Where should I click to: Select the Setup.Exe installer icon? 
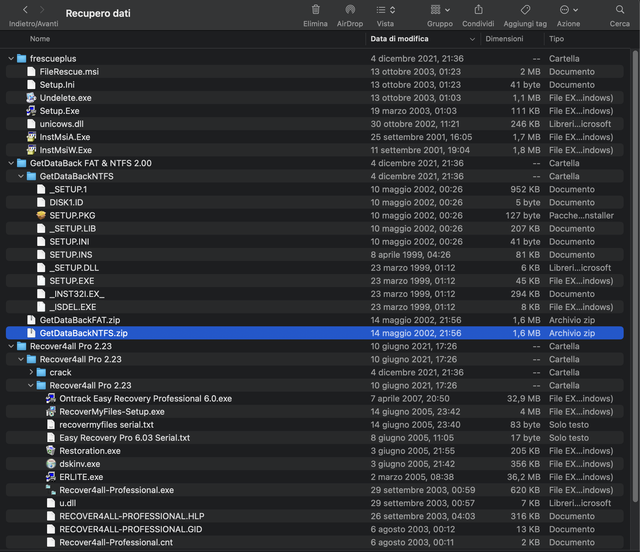(x=31, y=111)
